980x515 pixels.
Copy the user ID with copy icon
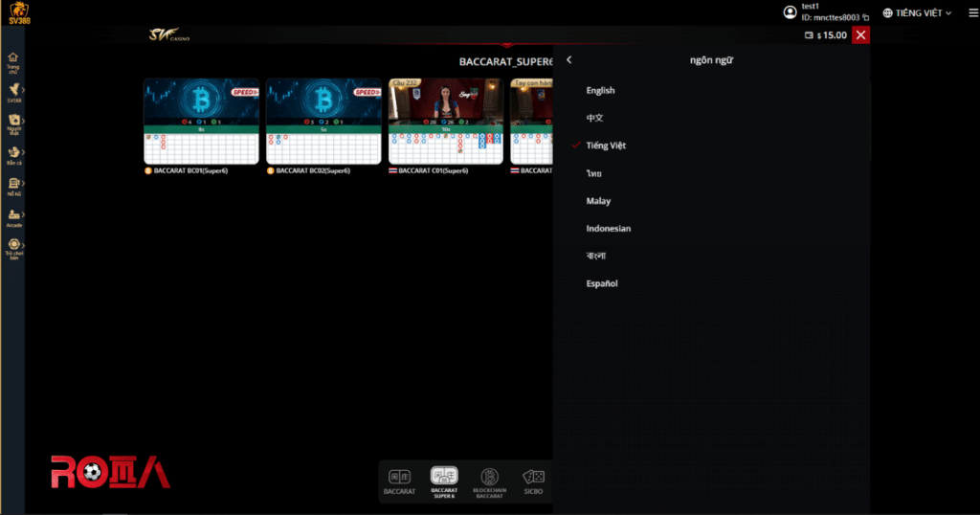click(x=865, y=17)
